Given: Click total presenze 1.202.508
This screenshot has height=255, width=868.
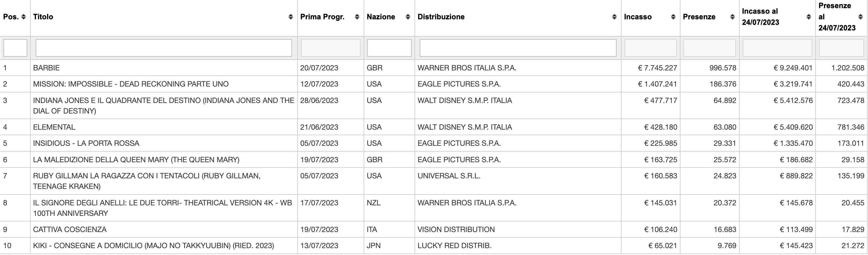Looking at the screenshot, I should (848, 68).
